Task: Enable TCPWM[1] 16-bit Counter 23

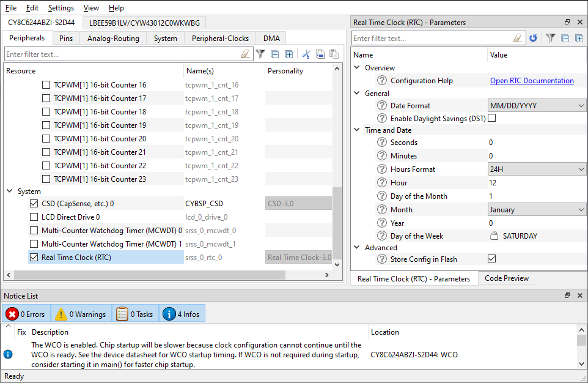Action: pos(46,179)
